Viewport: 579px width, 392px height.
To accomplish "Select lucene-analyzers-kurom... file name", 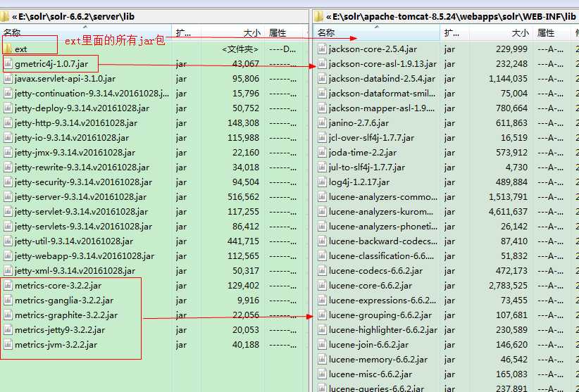I will [381, 212].
